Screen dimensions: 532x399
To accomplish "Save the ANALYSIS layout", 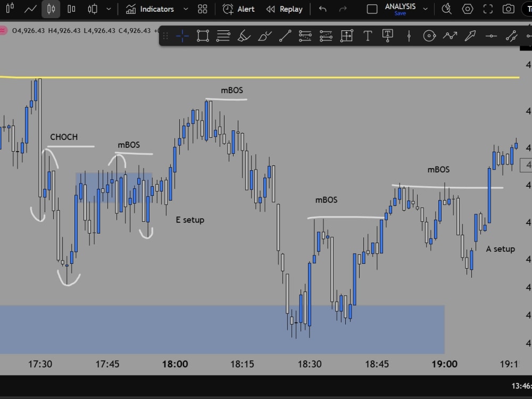I will pos(400,13).
